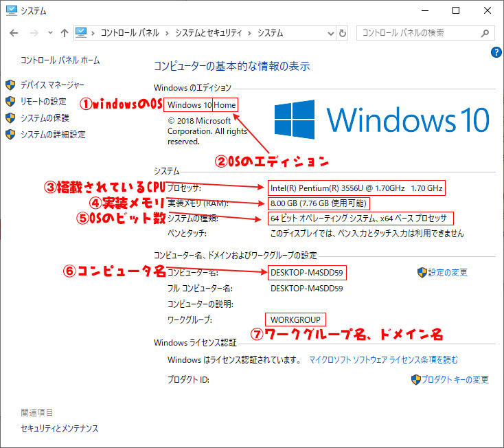Open デバイス マネージャー link
The width and height of the screenshot is (504, 448).
(52, 85)
